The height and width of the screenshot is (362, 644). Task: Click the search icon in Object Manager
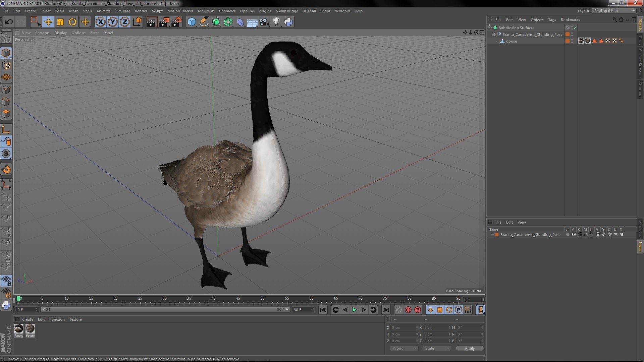coord(614,20)
